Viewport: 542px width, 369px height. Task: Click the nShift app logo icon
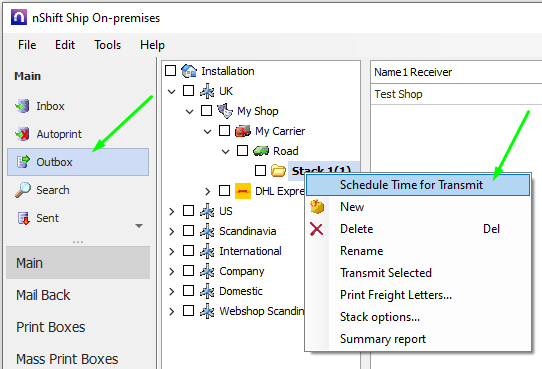19,17
